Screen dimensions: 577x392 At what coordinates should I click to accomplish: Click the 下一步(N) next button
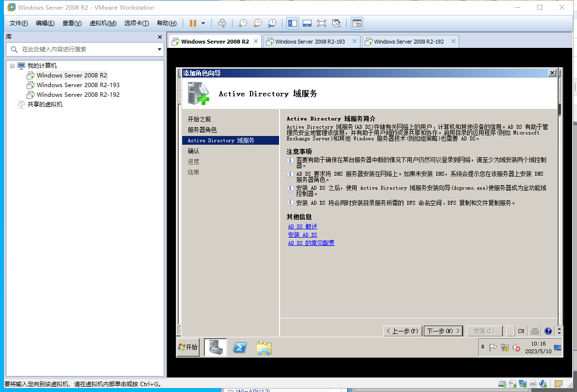(x=443, y=331)
